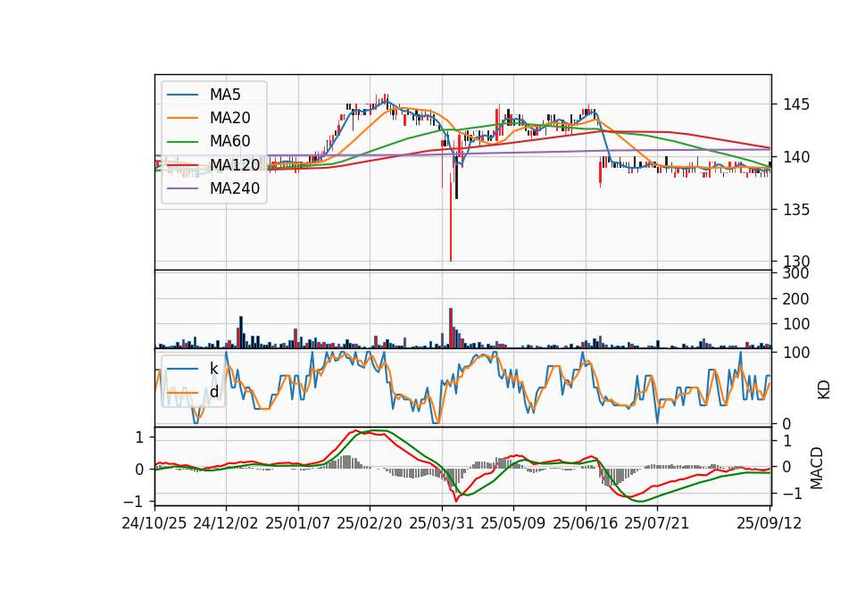Click the MA20 legend label
The image size is (857, 616).
[229, 118]
